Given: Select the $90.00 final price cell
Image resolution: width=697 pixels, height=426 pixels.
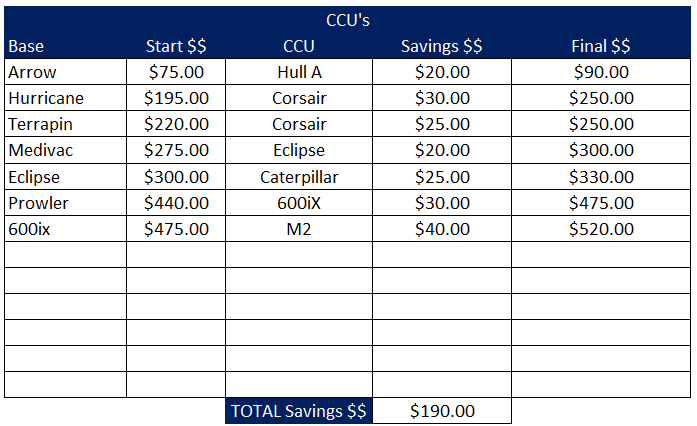Looking at the screenshot, I should (x=601, y=72).
